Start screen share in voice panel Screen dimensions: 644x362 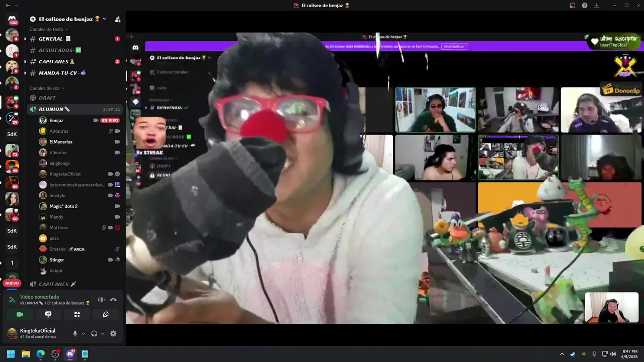tap(48, 314)
